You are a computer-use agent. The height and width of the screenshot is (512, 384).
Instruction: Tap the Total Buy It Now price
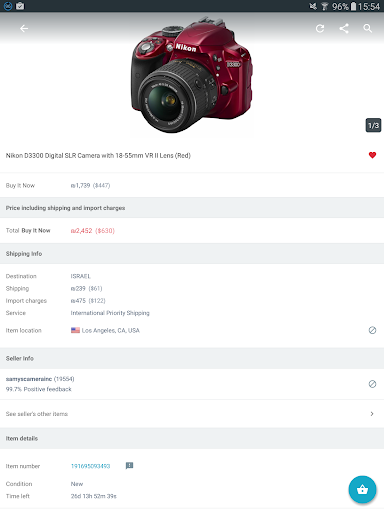(x=93, y=231)
